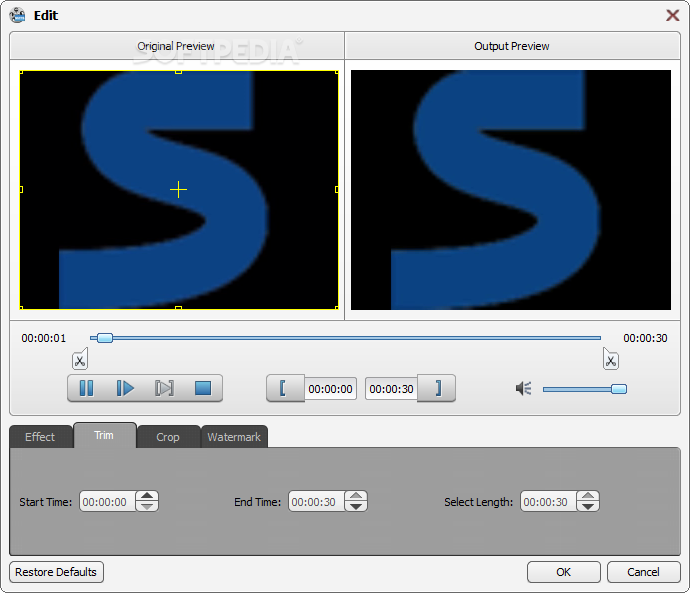
Task: Decrease Start Time with down arrow
Action: point(147,507)
